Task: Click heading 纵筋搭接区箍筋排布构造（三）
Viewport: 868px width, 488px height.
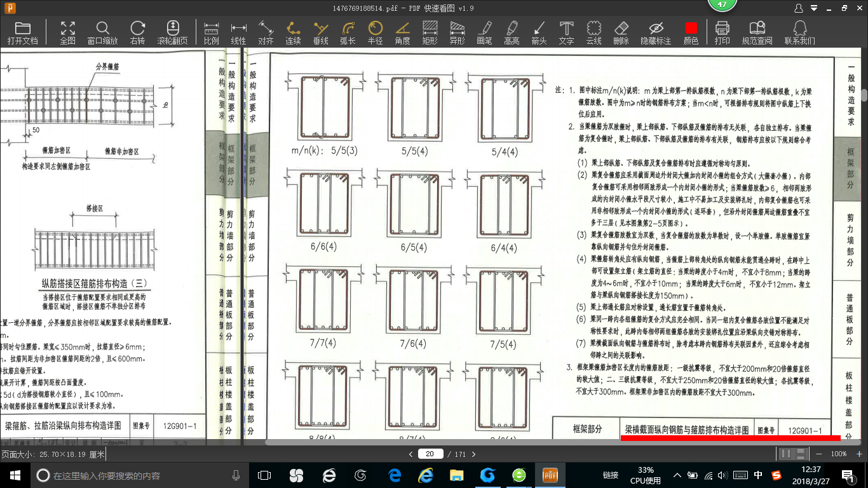Action: click(95, 283)
